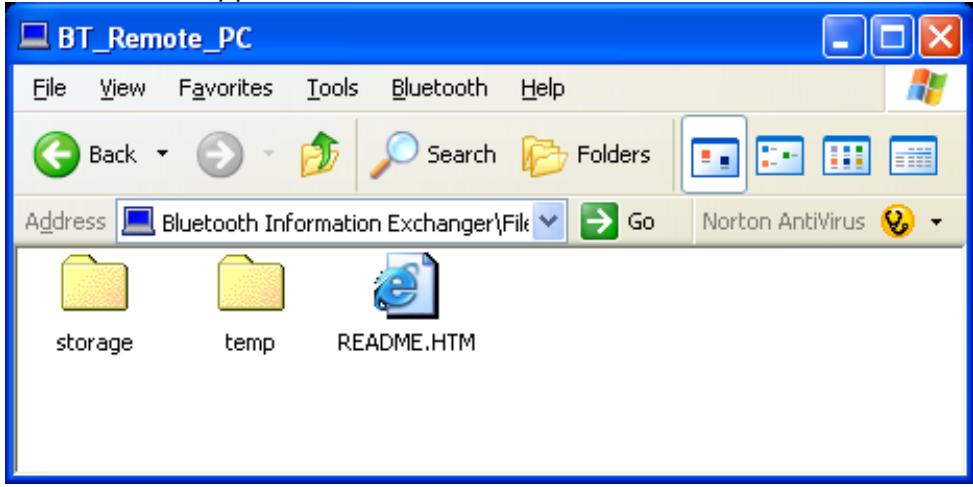973x487 pixels.
Task: Click the grayed Forward arrow button
Action: pos(220,154)
